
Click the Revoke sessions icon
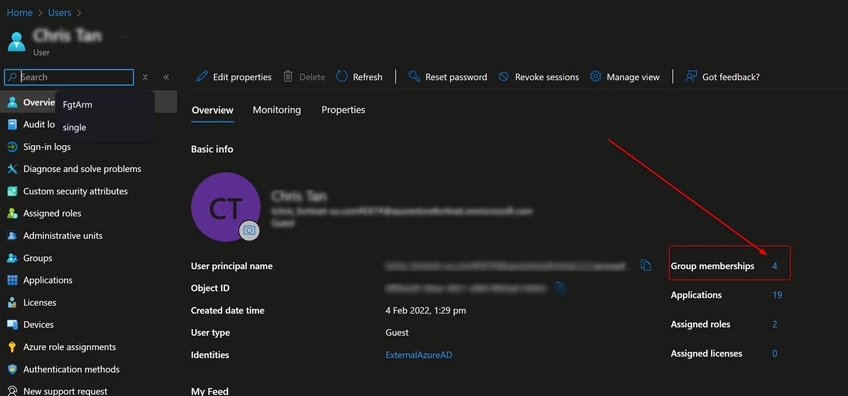504,77
